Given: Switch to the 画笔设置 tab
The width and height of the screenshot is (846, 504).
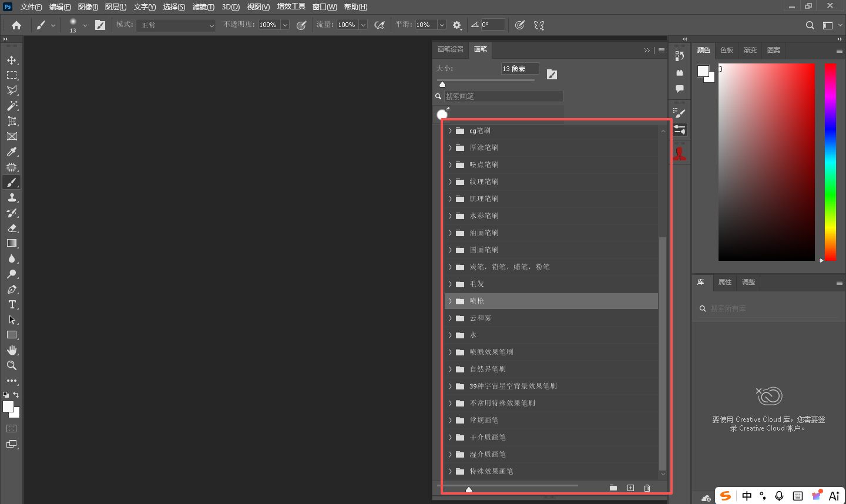Looking at the screenshot, I should 451,50.
